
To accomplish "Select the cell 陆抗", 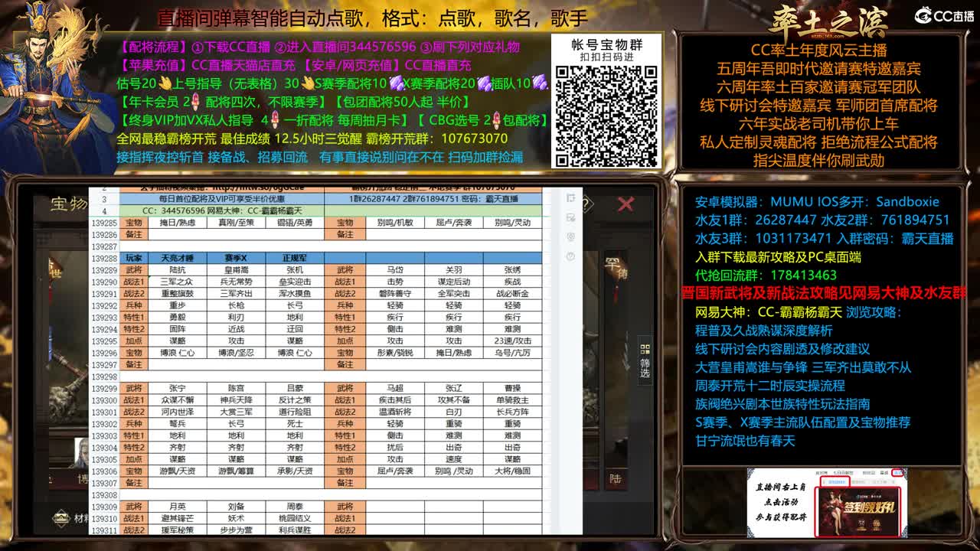I will 178,270.
